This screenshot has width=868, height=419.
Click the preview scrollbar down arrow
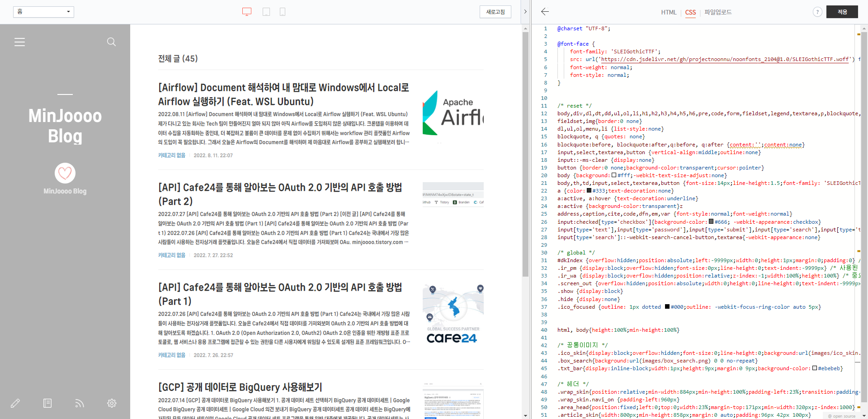[525, 415]
